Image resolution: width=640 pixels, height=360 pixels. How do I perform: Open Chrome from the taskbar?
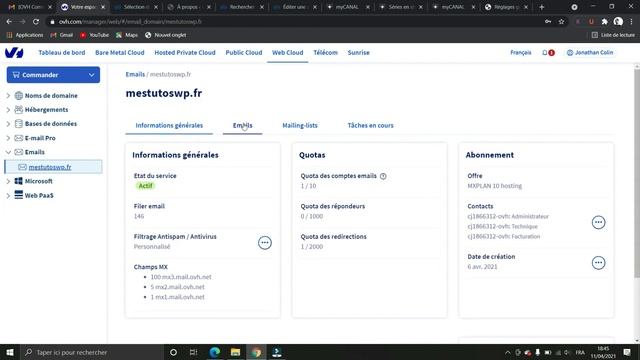[x=256, y=352]
